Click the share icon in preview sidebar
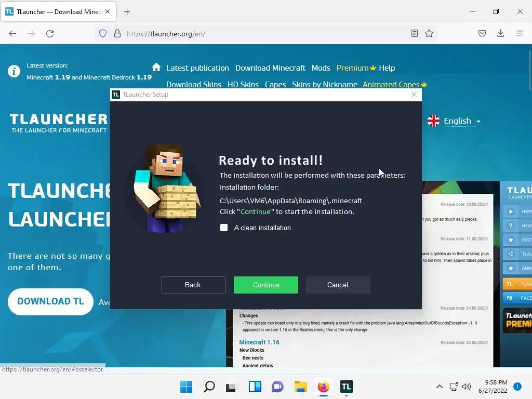 tap(511, 254)
